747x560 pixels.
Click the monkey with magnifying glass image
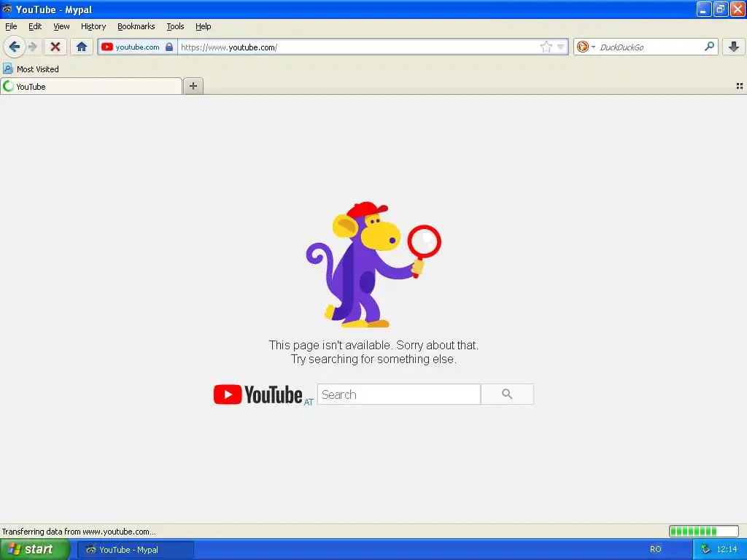[373, 264]
